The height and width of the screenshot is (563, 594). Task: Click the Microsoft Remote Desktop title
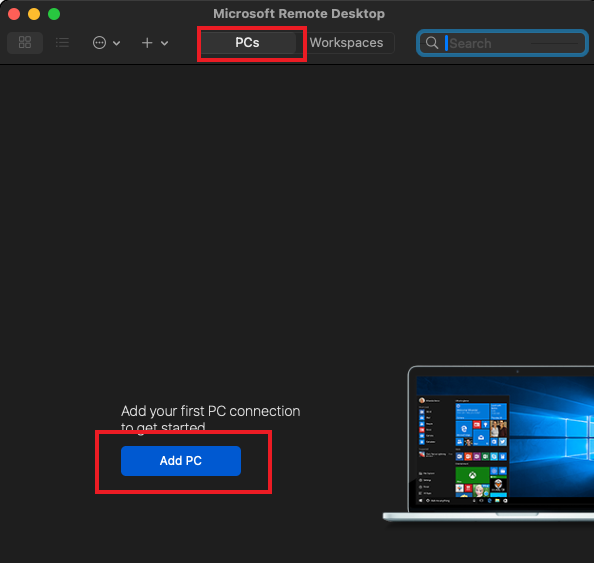[299, 14]
